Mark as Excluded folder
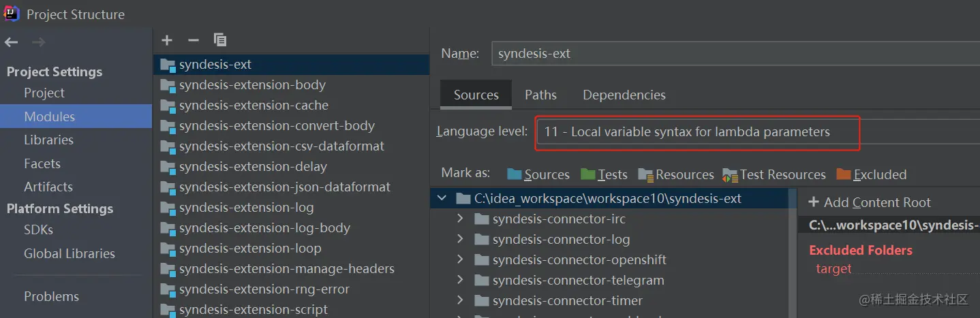The height and width of the screenshot is (318, 980). (872, 175)
